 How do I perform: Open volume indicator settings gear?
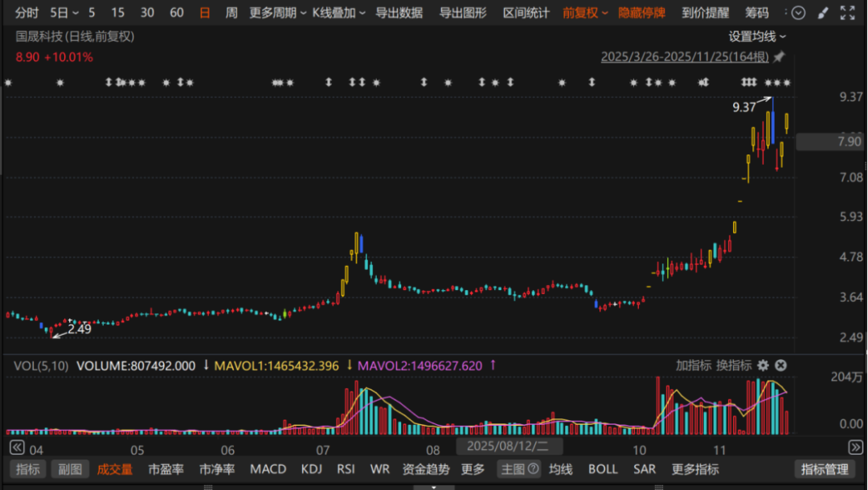[763, 365]
